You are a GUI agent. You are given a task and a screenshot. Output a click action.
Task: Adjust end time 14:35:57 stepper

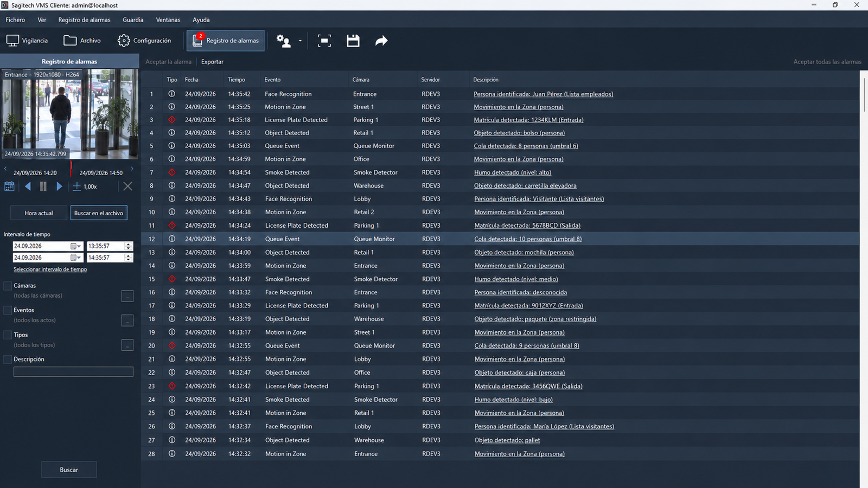click(x=129, y=258)
